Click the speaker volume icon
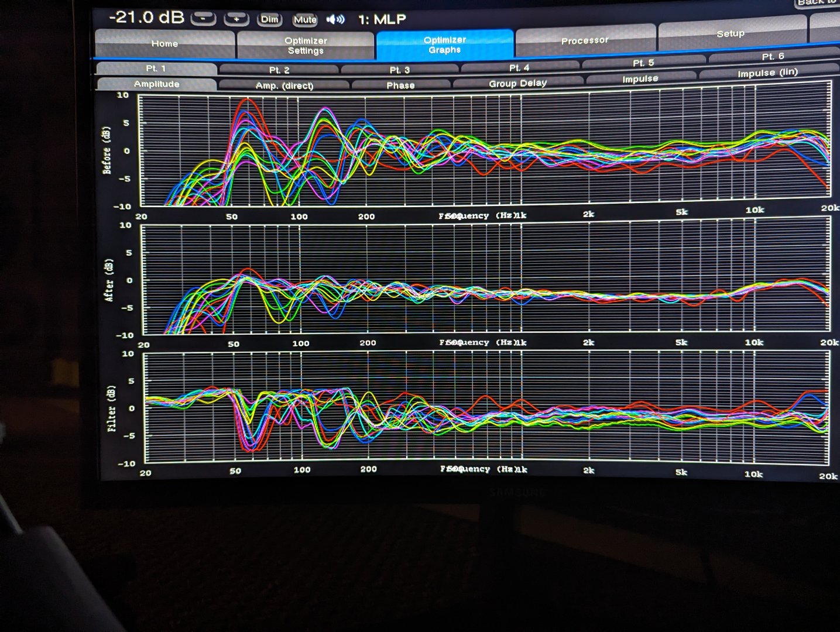Image resolution: width=840 pixels, height=632 pixels. point(335,19)
